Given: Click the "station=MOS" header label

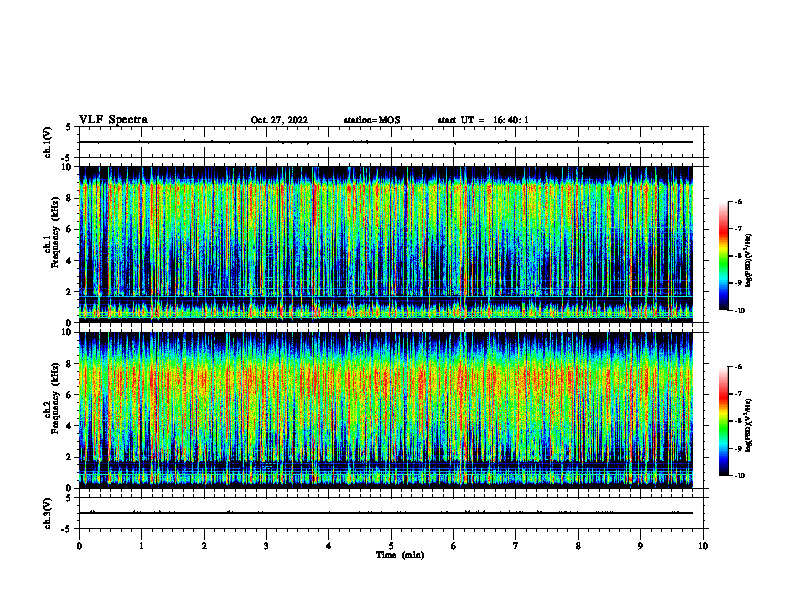Looking at the screenshot, I should pos(372,120).
